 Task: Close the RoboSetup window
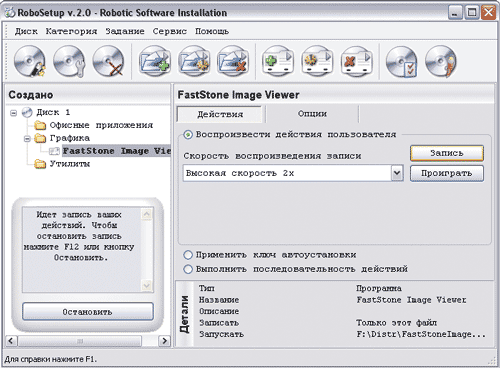point(488,13)
